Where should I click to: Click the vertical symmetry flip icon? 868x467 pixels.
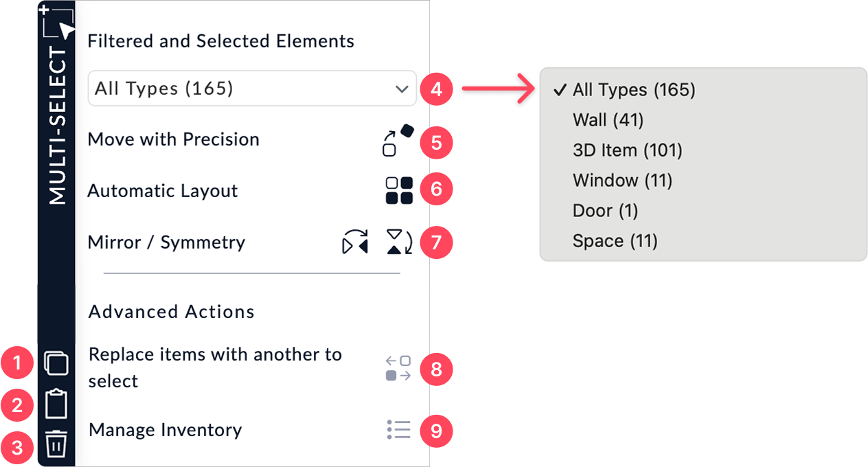point(399,242)
